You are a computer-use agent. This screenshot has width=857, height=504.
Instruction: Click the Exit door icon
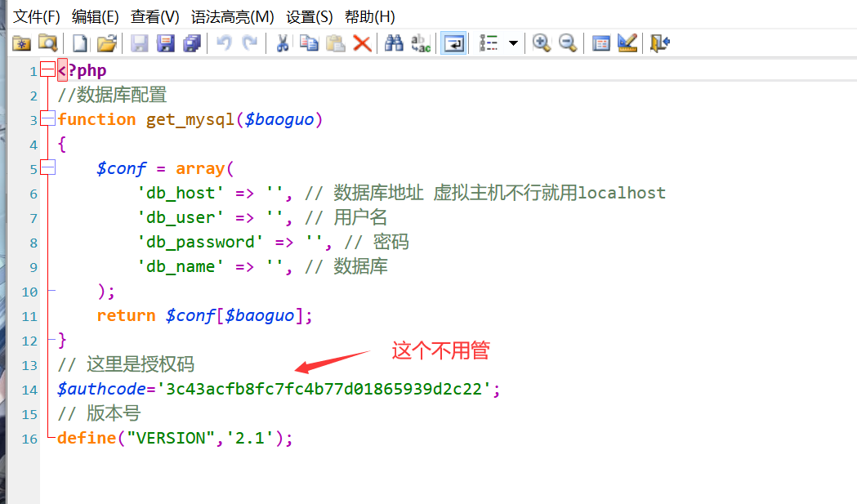[x=659, y=43]
